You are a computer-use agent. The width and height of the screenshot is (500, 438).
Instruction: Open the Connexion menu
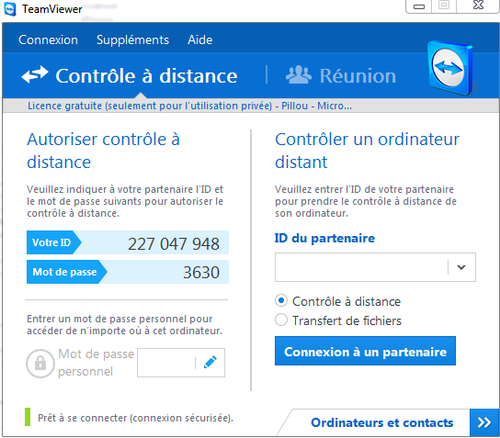point(48,40)
